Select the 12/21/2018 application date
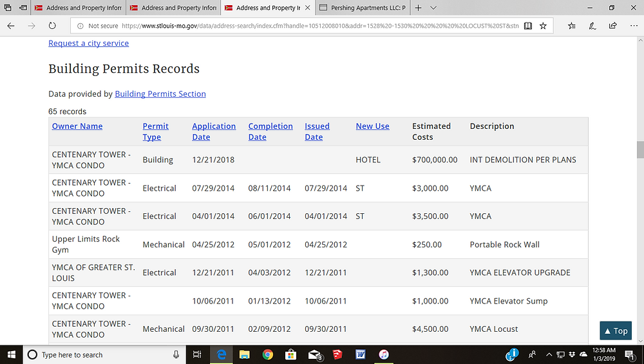The height and width of the screenshot is (364, 644). coord(213,160)
